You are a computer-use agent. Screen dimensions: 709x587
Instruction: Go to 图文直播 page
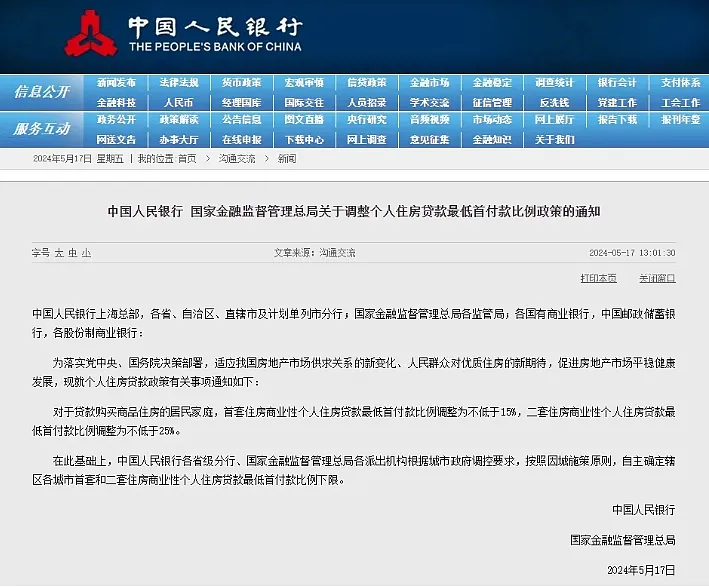click(304, 120)
